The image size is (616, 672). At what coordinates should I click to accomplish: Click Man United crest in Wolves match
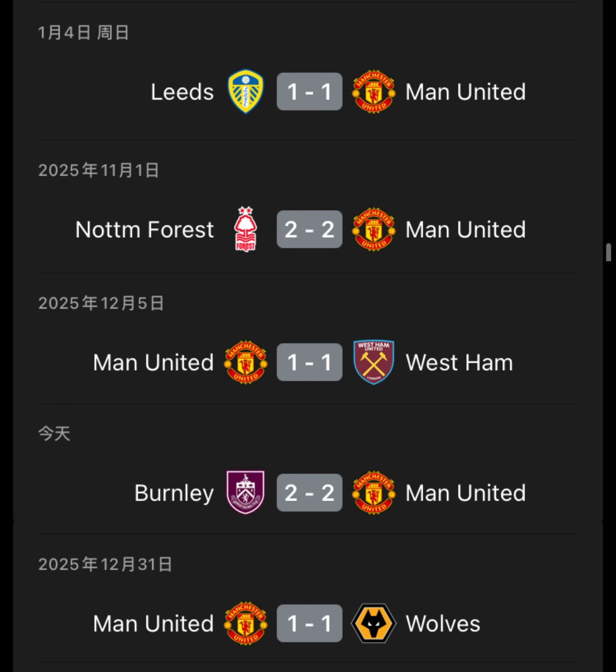click(245, 623)
